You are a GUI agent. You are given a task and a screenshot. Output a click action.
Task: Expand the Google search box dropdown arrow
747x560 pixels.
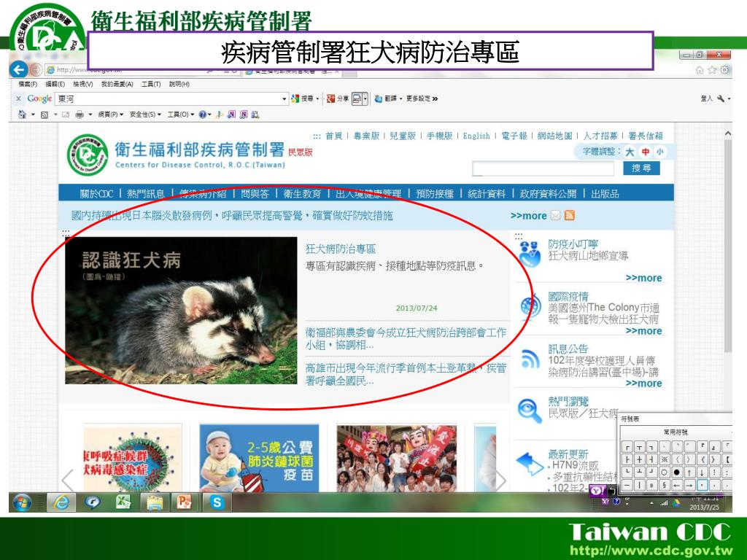(285, 99)
